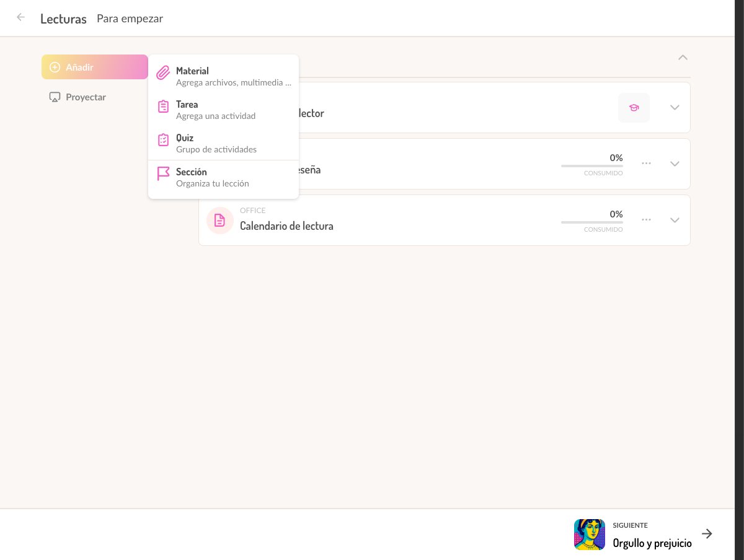This screenshot has height=560, width=744.
Task: Choose Material from the Añadir menu
Action: click(223, 76)
